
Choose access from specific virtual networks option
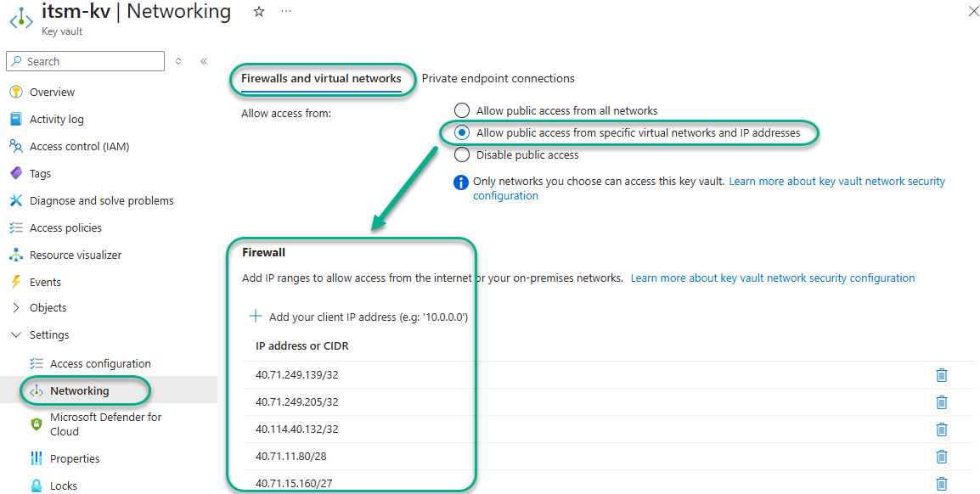point(462,132)
